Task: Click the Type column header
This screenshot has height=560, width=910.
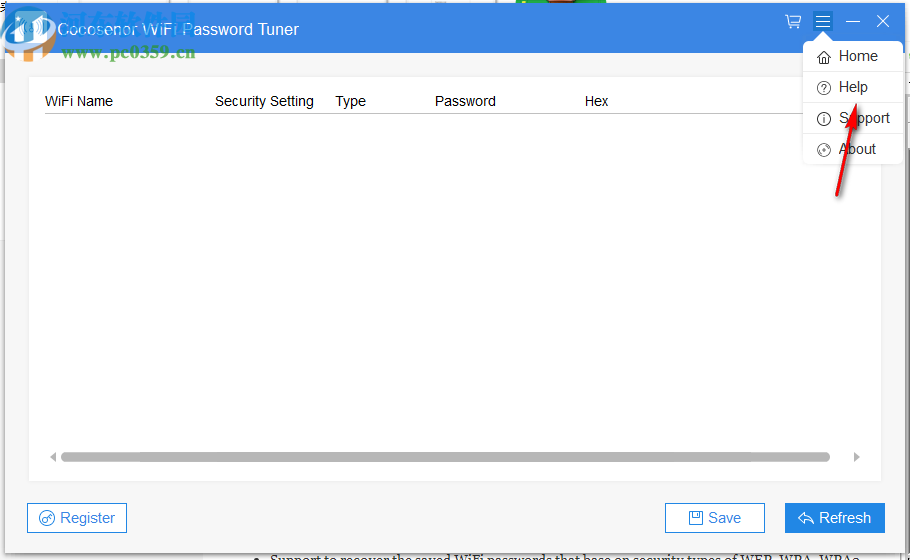Action: click(351, 101)
